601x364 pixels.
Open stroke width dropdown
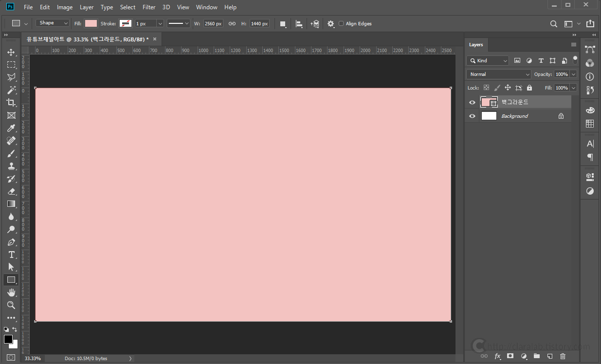click(x=160, y=23)
